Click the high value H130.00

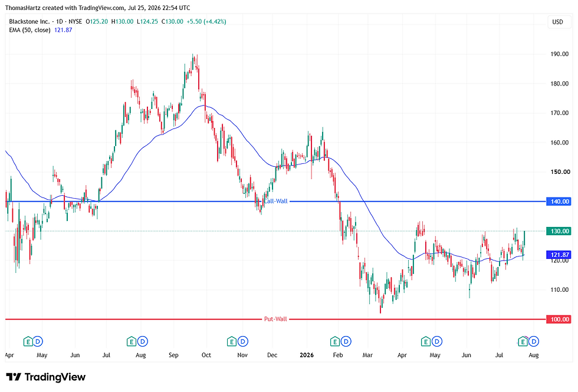coord(123,22)
